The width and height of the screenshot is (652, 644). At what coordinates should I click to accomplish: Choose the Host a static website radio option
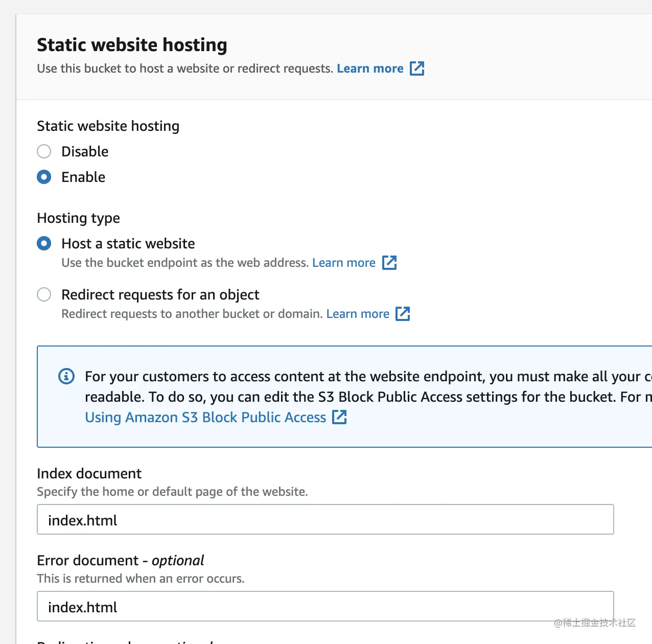click(x=44, y=243)
